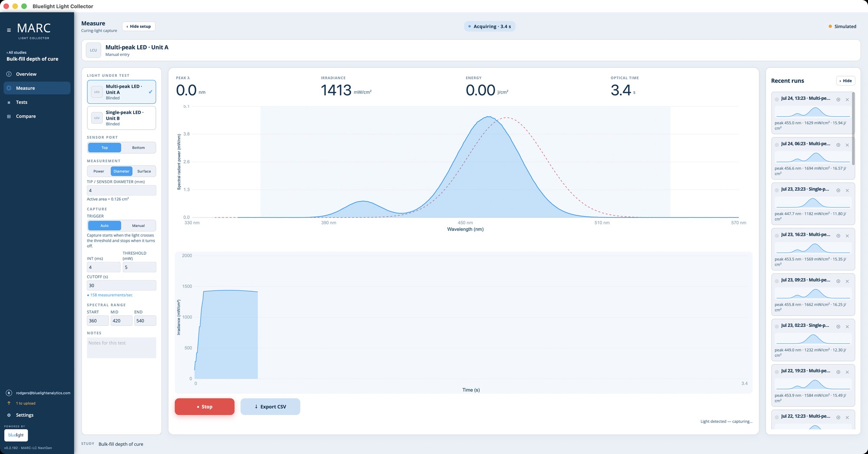Click the plus icon on Jul 22, 12:23 run
The width and height of the screenshot is (868, 454).
838,418
